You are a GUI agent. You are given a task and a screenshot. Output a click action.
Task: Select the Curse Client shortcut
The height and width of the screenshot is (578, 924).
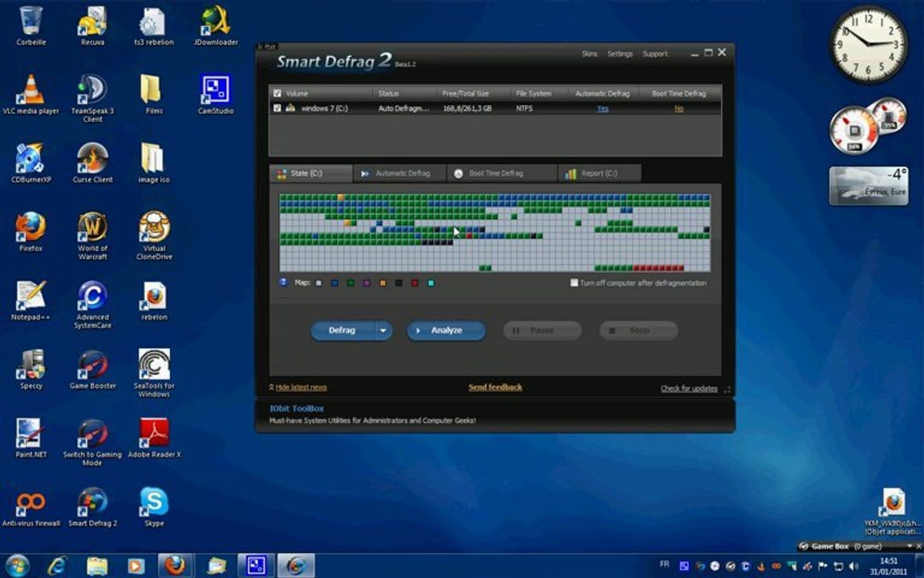(92, 163)
